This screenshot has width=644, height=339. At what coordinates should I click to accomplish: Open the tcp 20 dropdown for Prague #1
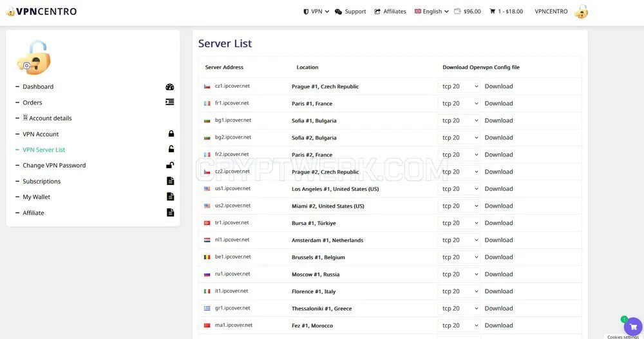tap(459, 86)
